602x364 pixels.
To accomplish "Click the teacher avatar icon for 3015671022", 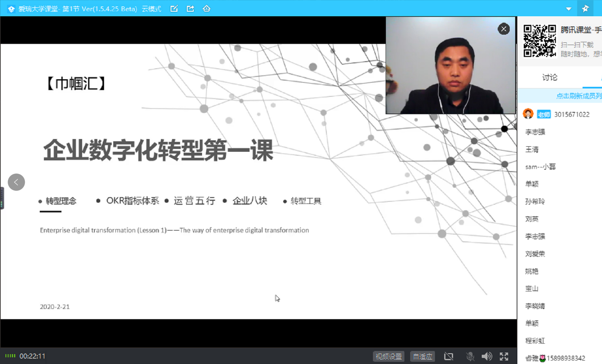I will (x=528, y=114).
